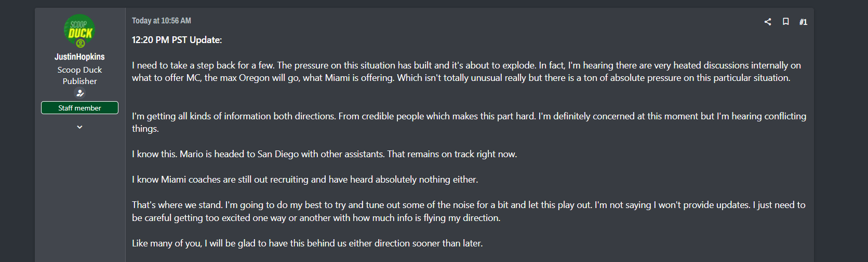Bookmark this post with the bookmark icon

tap(786, 22)
